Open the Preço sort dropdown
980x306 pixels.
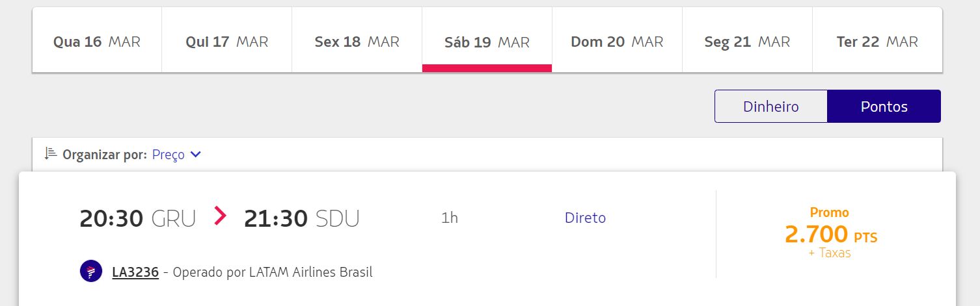pyautogui.click(x=176, y=155)
